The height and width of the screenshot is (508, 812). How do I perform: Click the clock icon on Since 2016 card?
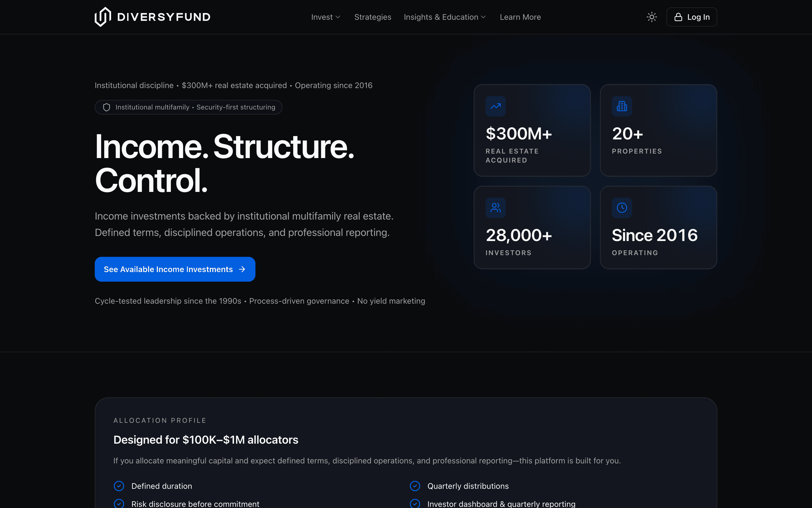click(x=622, y=208)
